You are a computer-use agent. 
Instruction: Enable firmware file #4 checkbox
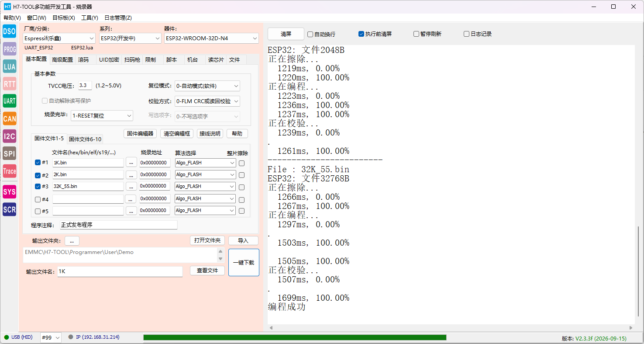click(38, 199)
